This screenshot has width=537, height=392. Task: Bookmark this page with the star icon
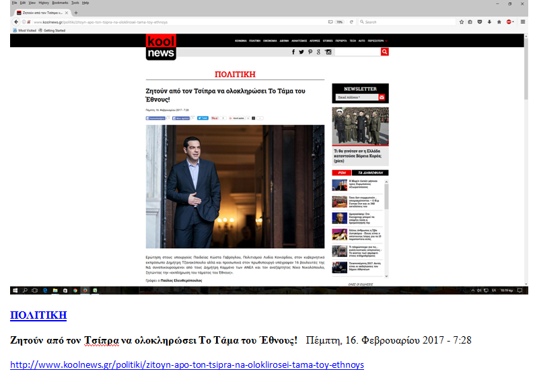[x=462, y=22]
